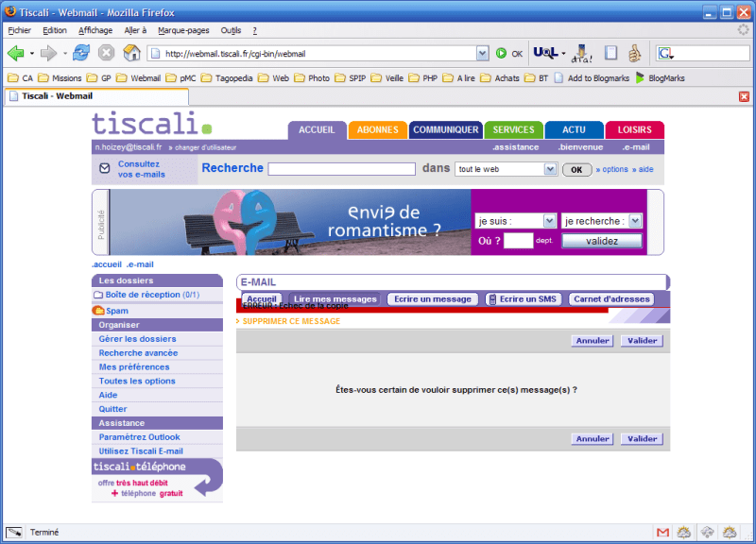
Task: Click the OK search button
Action: click(x=576, y=170)
